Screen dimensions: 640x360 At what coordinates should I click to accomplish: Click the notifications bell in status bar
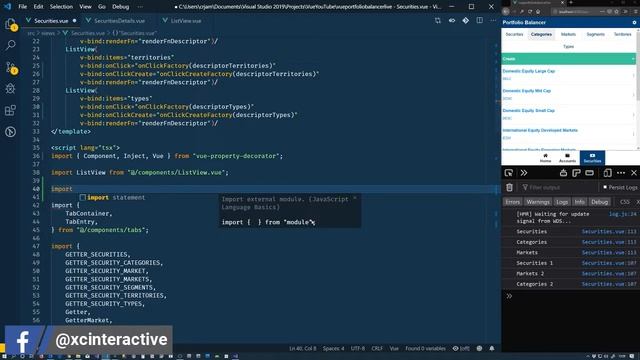tap(492, 348)
